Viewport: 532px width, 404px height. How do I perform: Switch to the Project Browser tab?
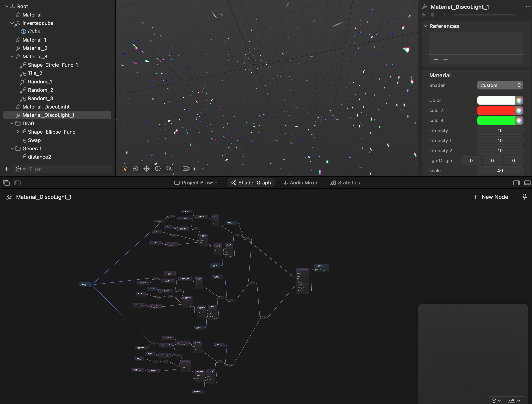(x=197, y=183)
